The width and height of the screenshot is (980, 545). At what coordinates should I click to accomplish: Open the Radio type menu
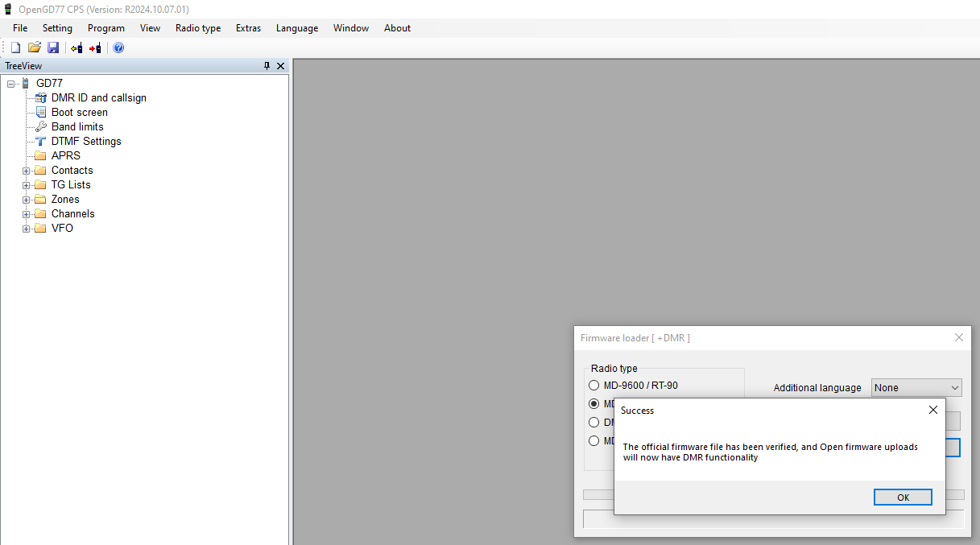[198, 28]
